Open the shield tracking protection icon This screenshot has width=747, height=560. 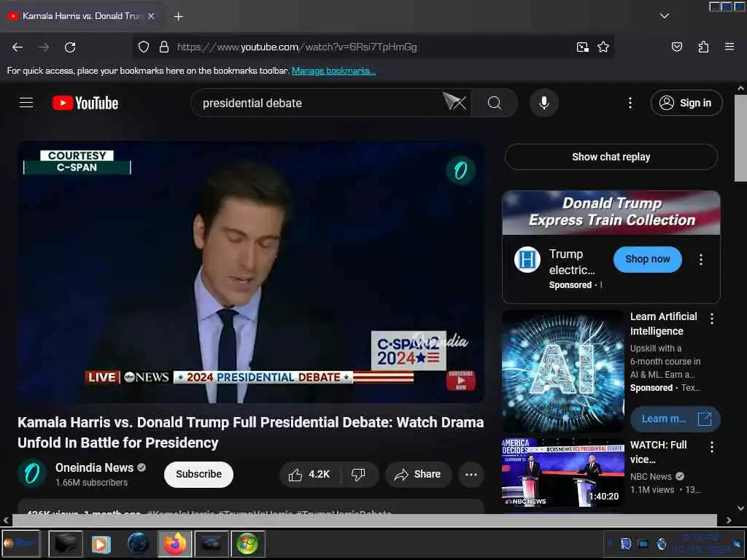[x=144, y=47]
